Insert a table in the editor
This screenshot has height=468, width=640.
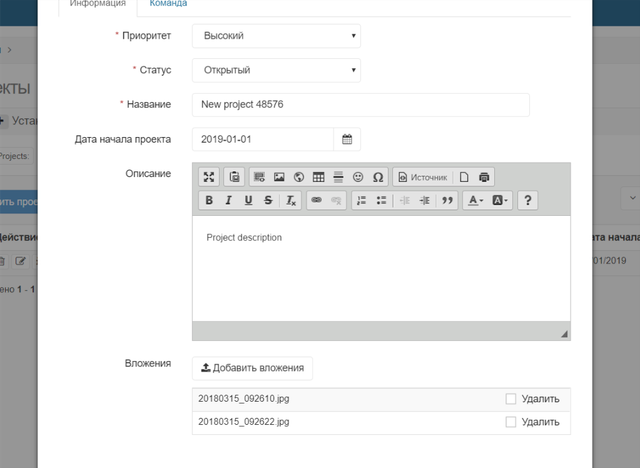[x=318, y=177]
